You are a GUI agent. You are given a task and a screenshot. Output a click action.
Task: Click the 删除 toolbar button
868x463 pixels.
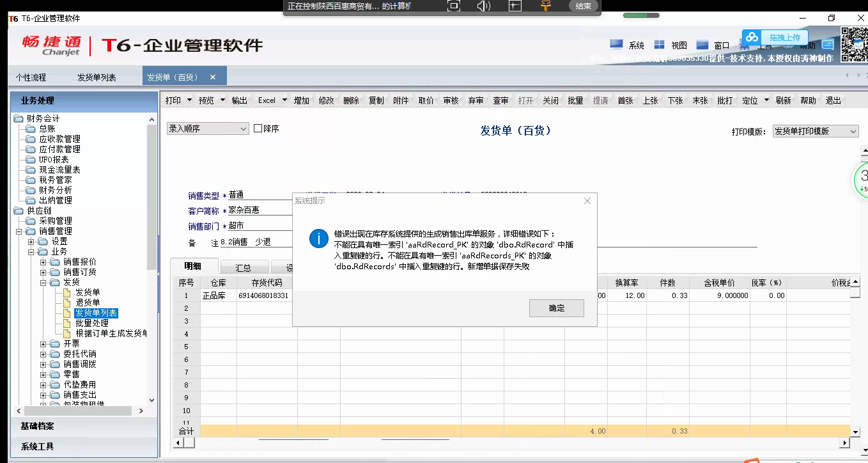(351, 100)
